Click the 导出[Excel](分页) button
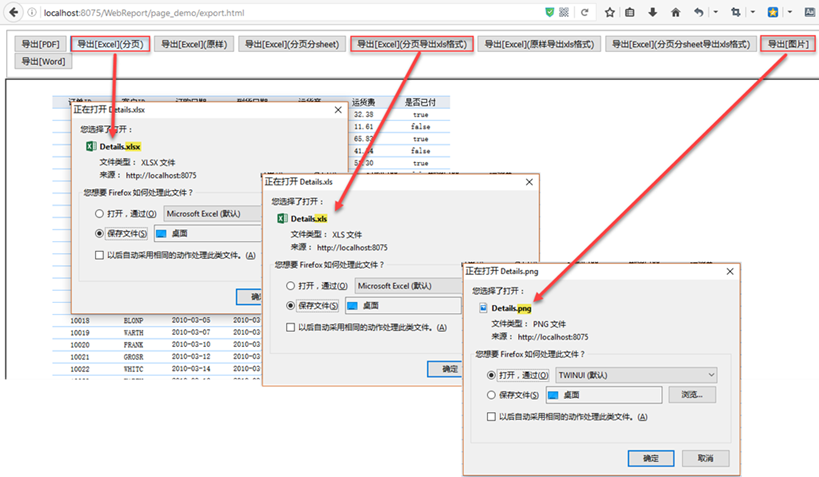819x477 pixels. click(110, 44)
